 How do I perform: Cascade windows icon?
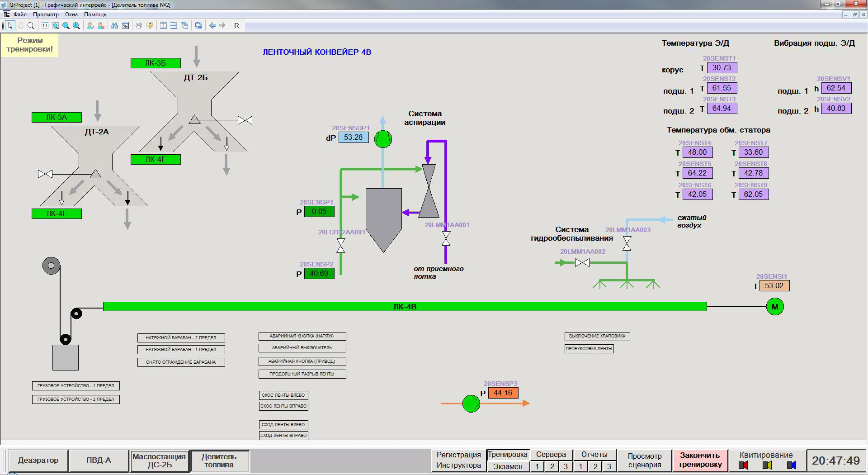[184, 26]
